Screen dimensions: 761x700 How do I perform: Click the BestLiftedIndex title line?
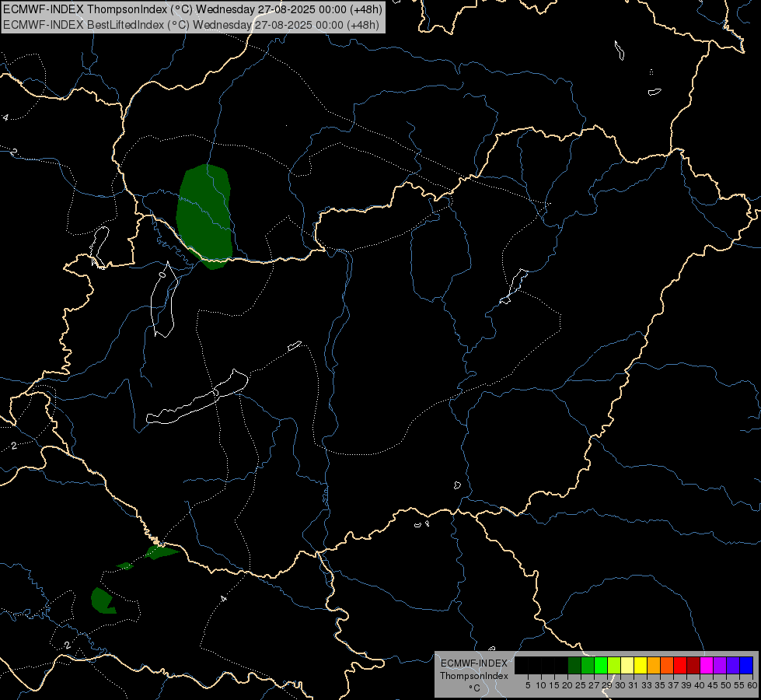pos(191,24)
